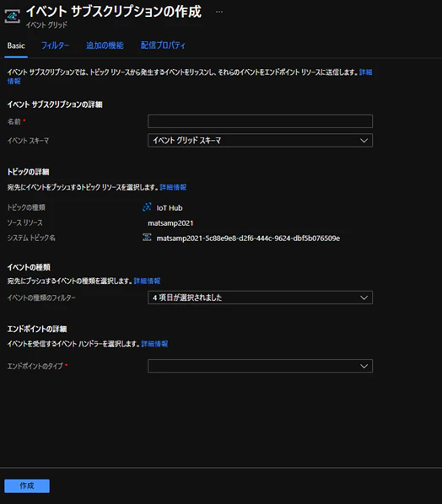
Task: Click the Event Grid icon beside the page title
Action: coord(12,16)
